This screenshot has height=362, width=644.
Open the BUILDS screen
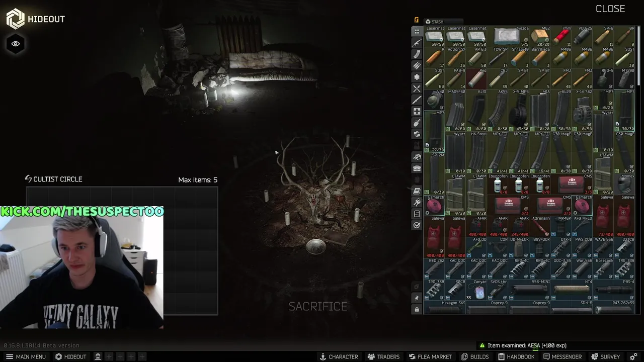click(475, 356)
